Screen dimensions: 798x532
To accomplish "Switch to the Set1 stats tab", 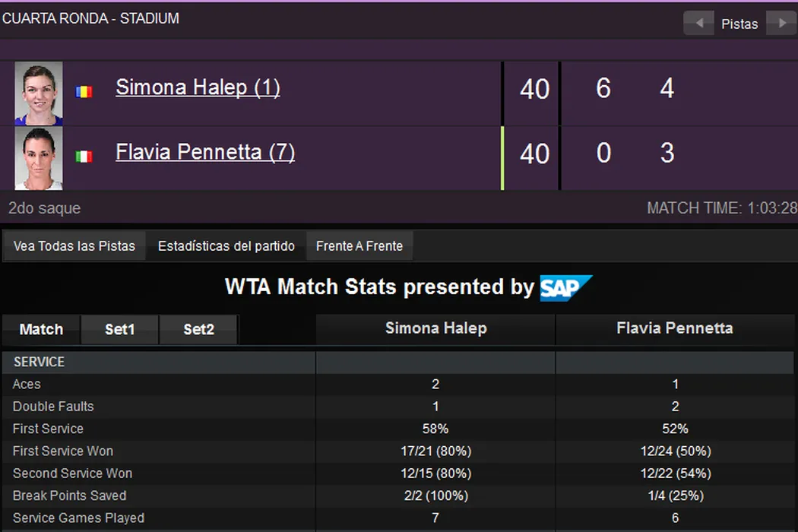I will [119, 330].
